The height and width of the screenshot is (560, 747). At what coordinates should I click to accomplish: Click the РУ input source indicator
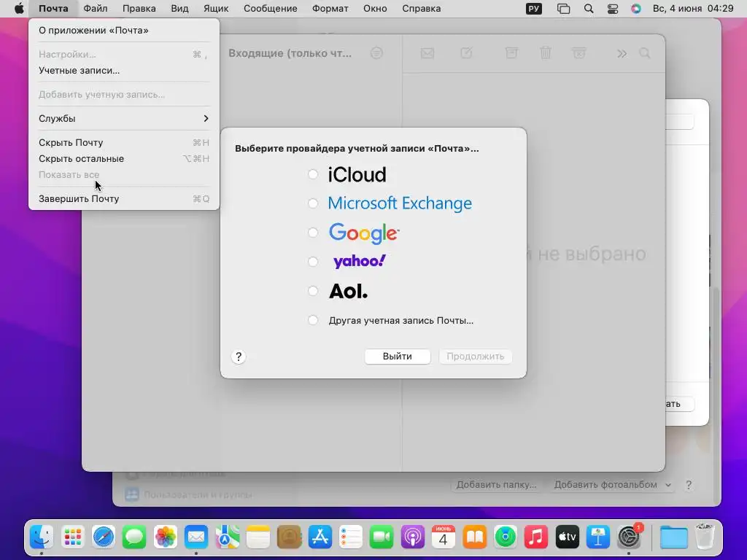pos(533,9)
